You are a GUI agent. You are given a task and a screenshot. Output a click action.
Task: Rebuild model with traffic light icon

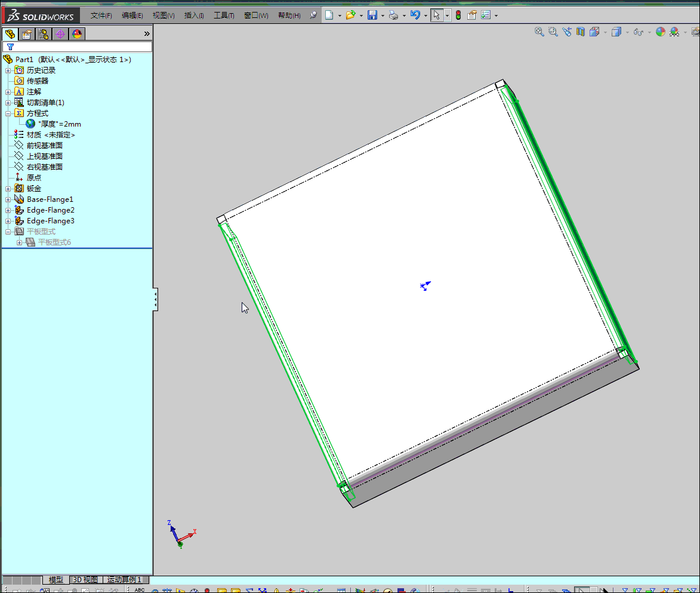(x=458, y=15)
